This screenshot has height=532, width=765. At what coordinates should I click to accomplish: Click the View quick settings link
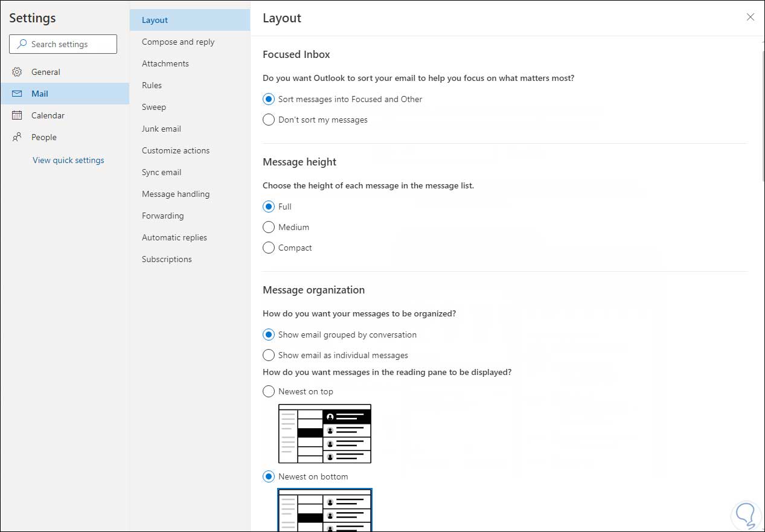point(68,160)
